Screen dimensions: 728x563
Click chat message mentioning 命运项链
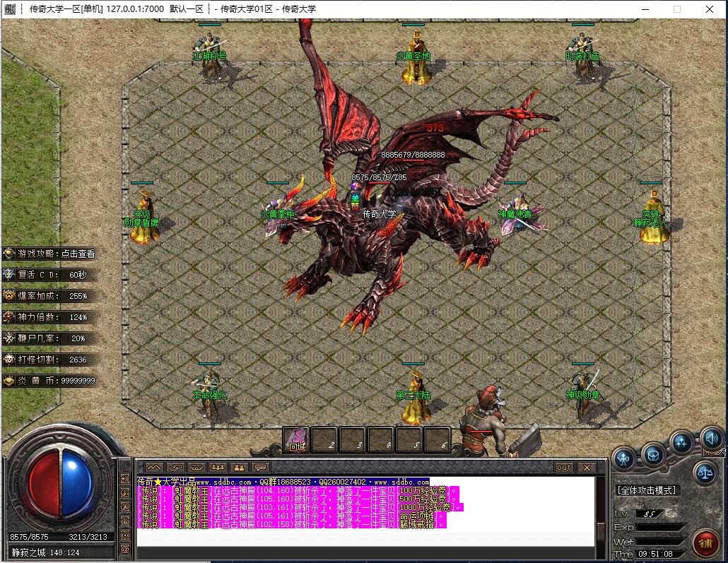pos(292,516)
